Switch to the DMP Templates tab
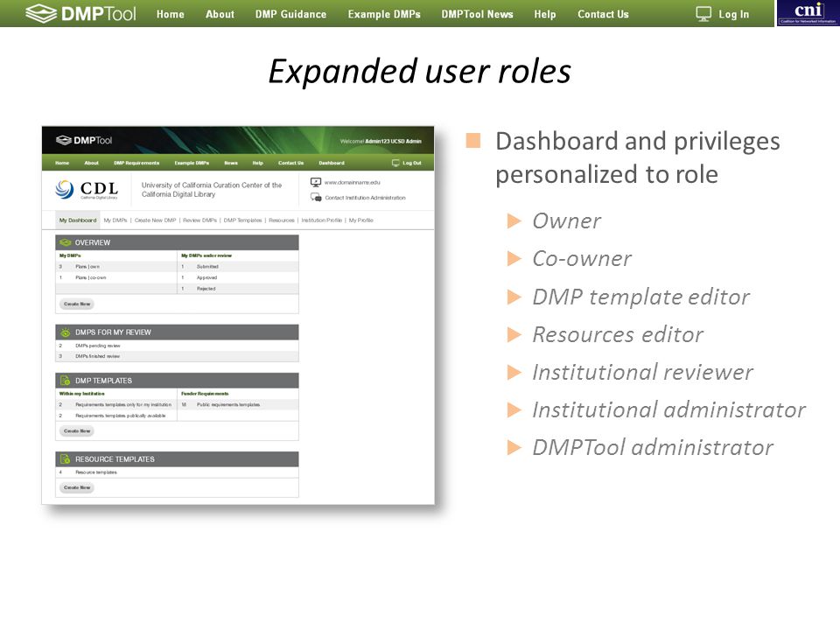The width and height of the screenshot is (840, 630). [242, 220]
